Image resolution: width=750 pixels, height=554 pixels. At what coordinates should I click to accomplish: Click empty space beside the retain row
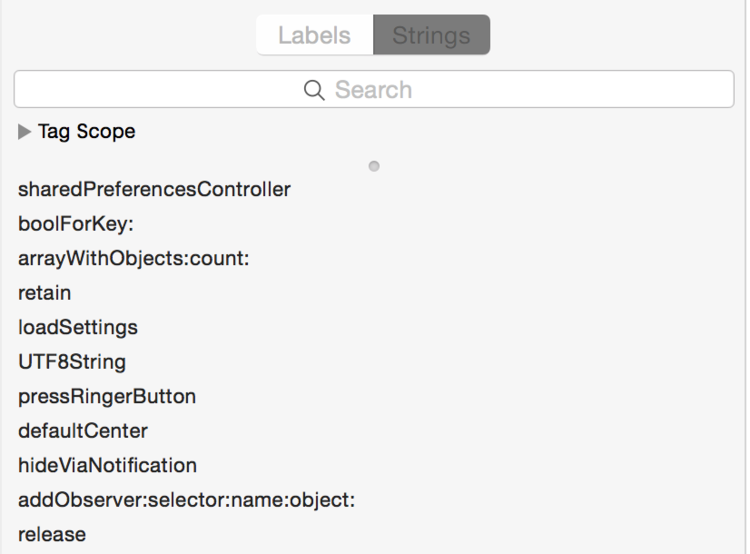point(407,293)
